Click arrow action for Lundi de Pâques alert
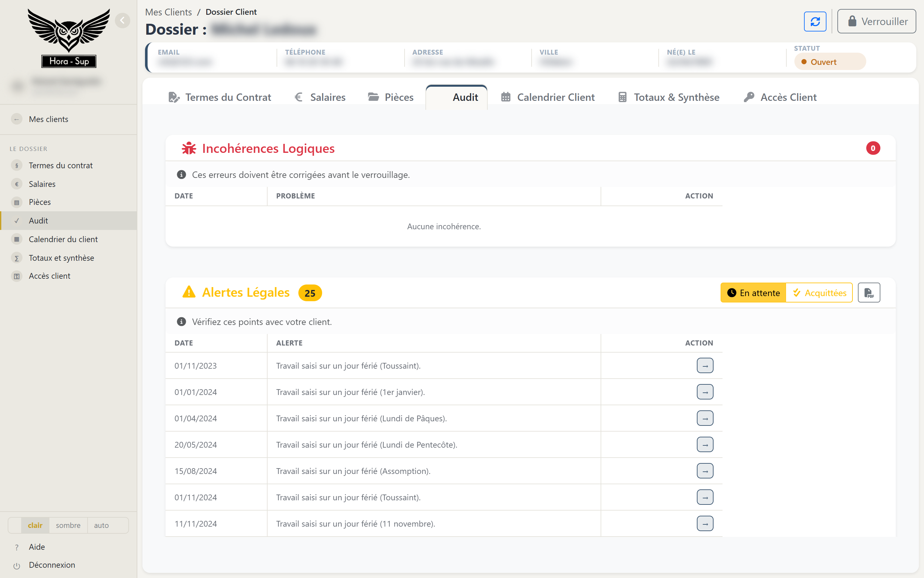 pos(705,419)
